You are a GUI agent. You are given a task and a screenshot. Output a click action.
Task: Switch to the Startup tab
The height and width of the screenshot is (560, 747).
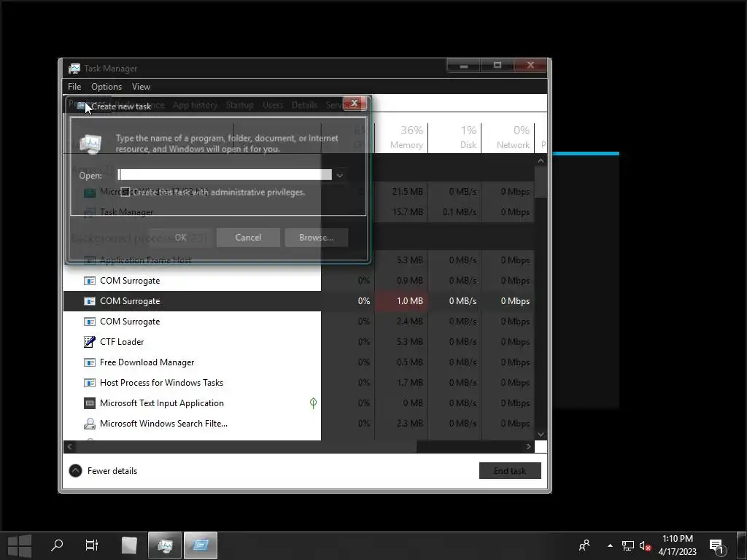coord(239,105)
